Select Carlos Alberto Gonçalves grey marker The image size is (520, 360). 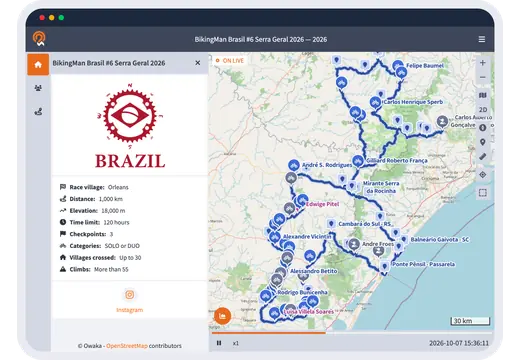coord(442,121)
